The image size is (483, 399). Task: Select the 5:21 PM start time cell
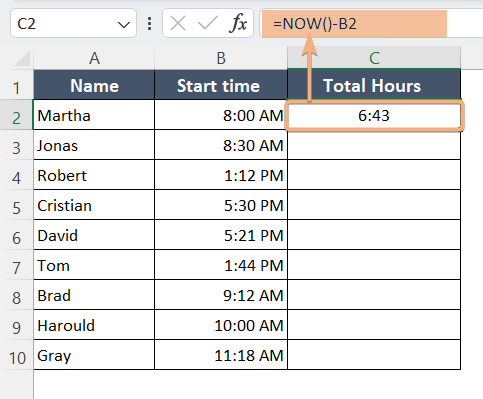pos(221,235)
